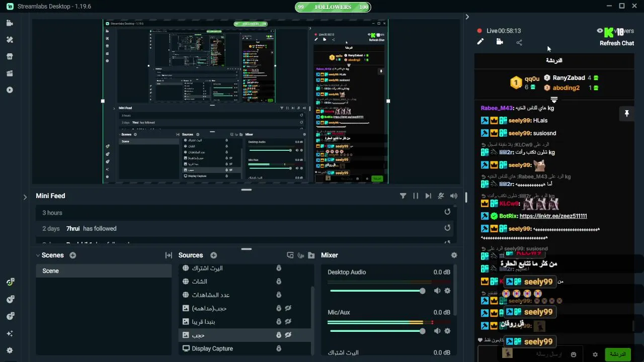Toggle the lock on عدد المشاهدات source
Image resolution: width=644 pixels, height=362 pixels.
[279, 295]
